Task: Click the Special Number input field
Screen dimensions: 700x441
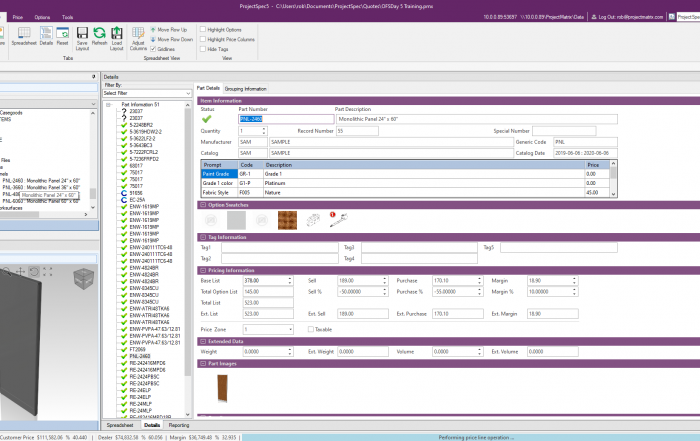Action: pyautogui.click(x=564, y=131)
